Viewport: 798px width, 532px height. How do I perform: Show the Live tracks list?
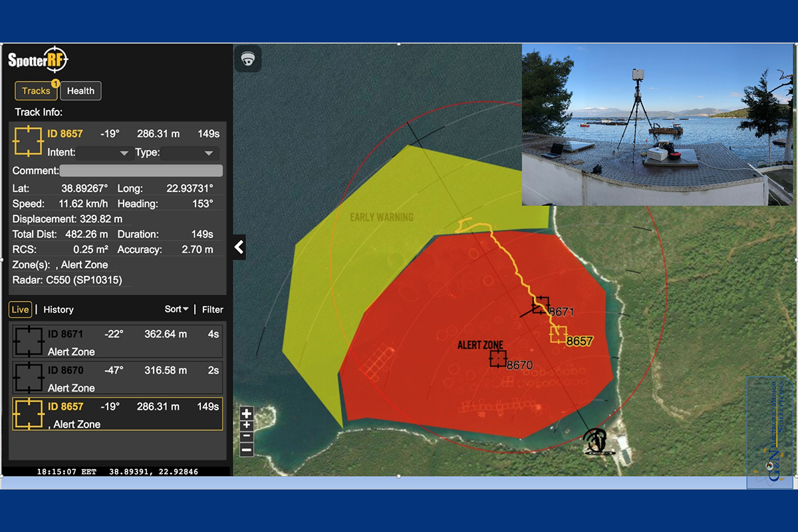(20, 309)
